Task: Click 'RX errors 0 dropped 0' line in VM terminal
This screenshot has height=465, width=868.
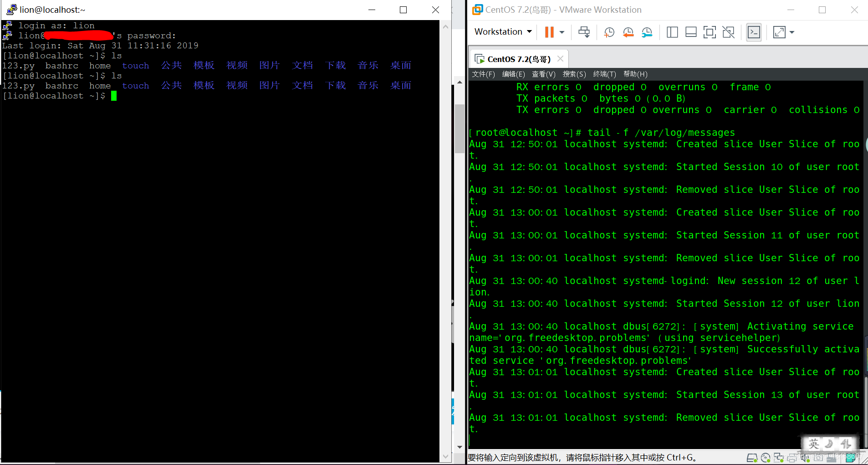Action: [643, 87]
